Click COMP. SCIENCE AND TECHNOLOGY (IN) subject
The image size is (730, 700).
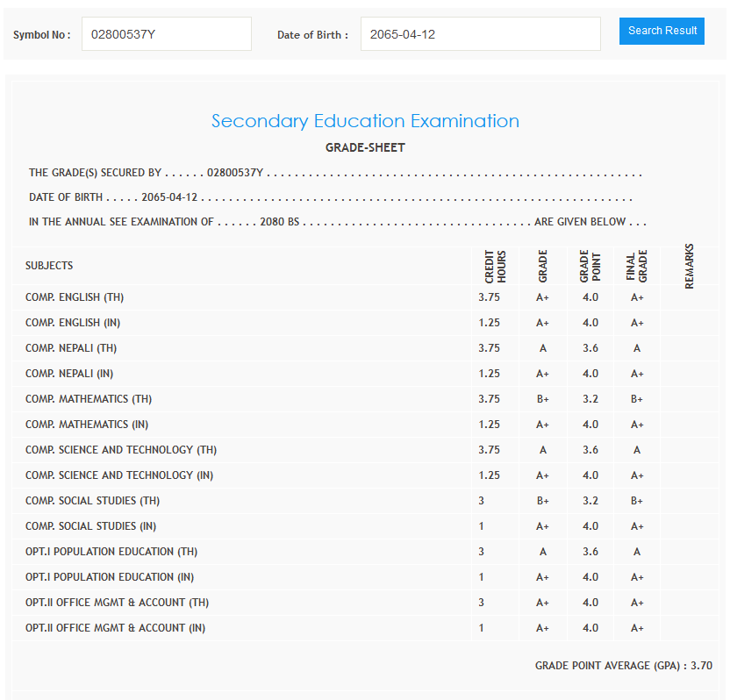click(119, 475)
